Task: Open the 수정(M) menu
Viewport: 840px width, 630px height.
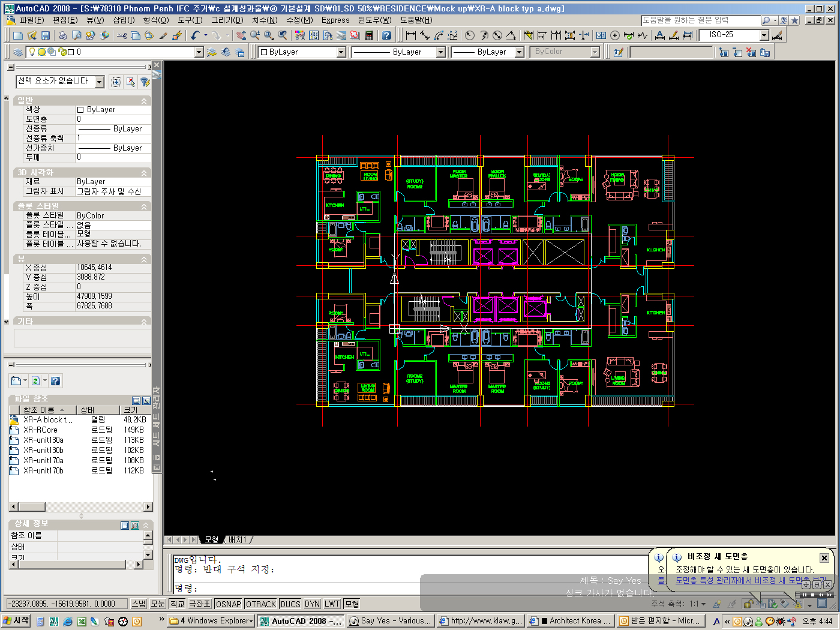Action: tap(299, 20)
